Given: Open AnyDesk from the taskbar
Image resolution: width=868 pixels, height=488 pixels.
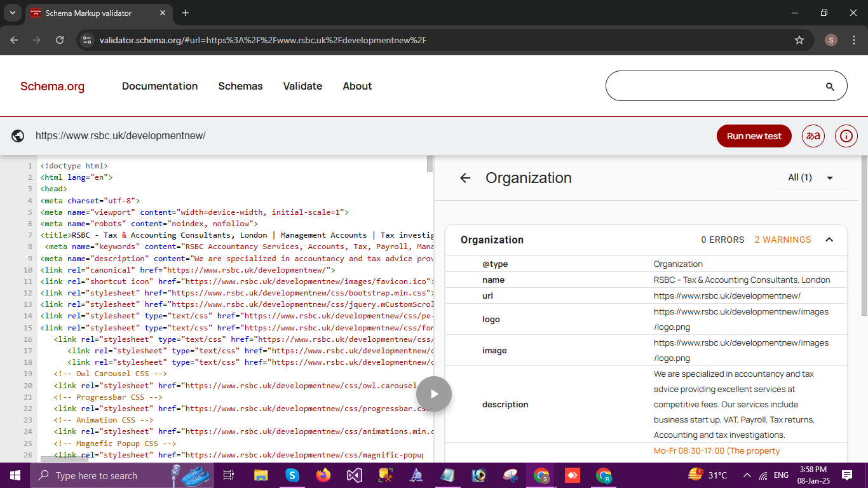Looking at the screenshot, I should (573, 475).
